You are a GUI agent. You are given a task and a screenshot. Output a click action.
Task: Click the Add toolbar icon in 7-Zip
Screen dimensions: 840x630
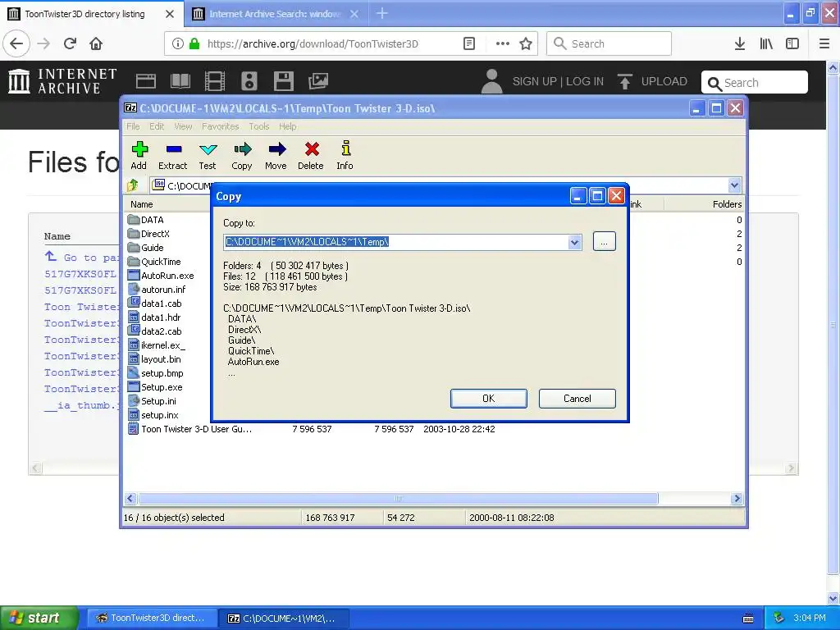(x=139, y=155)
